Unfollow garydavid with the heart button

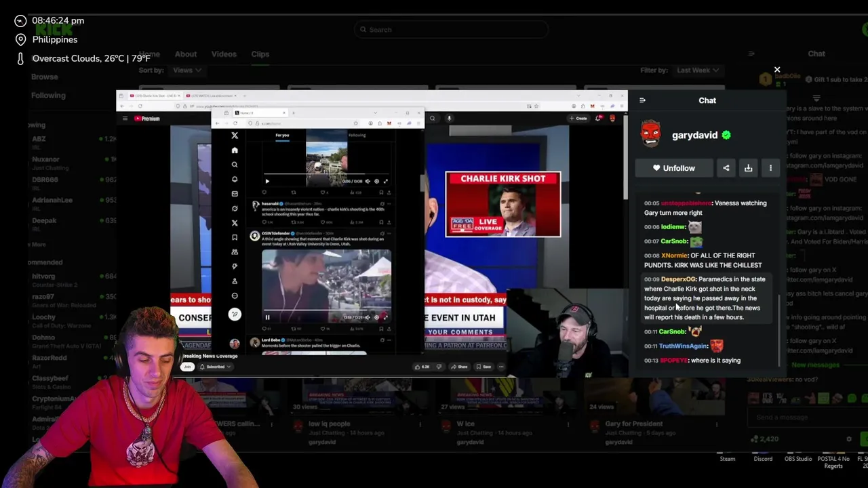tap(673, 168)
